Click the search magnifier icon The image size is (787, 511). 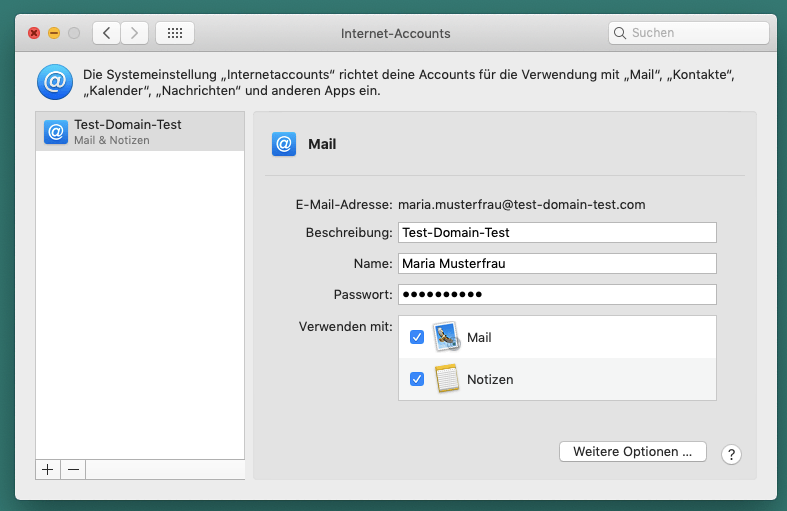[621, 33]
